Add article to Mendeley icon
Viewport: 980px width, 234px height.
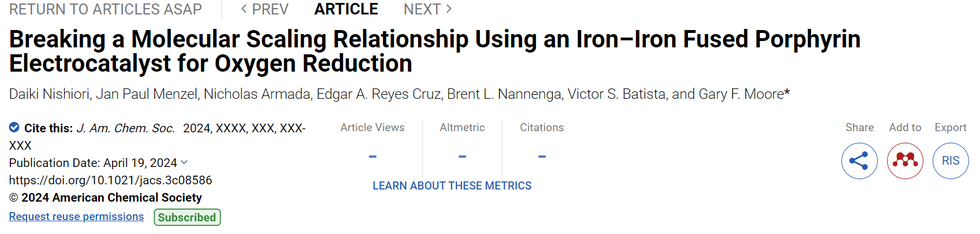click(905, 161)
